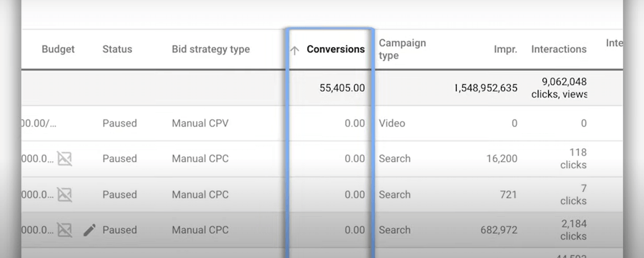Image resolution: width=644 pixels, height=258 pixels.
Task: Click Manual CPC in the 682,972 row
Action: tap(200, 230)
